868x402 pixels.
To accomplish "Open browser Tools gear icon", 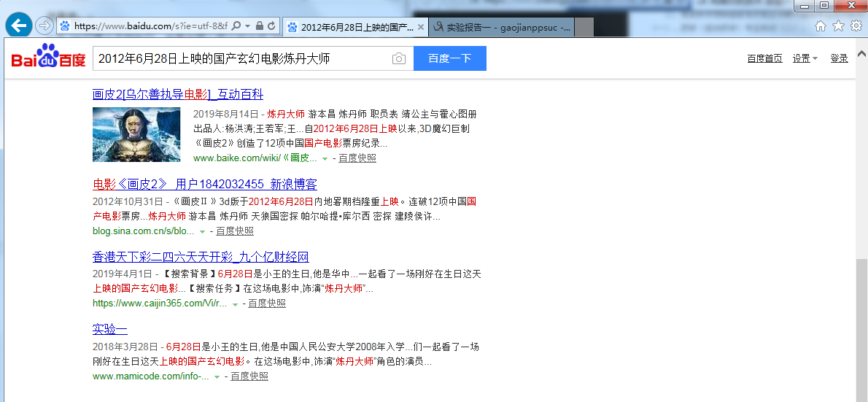I will pos(856,26).
